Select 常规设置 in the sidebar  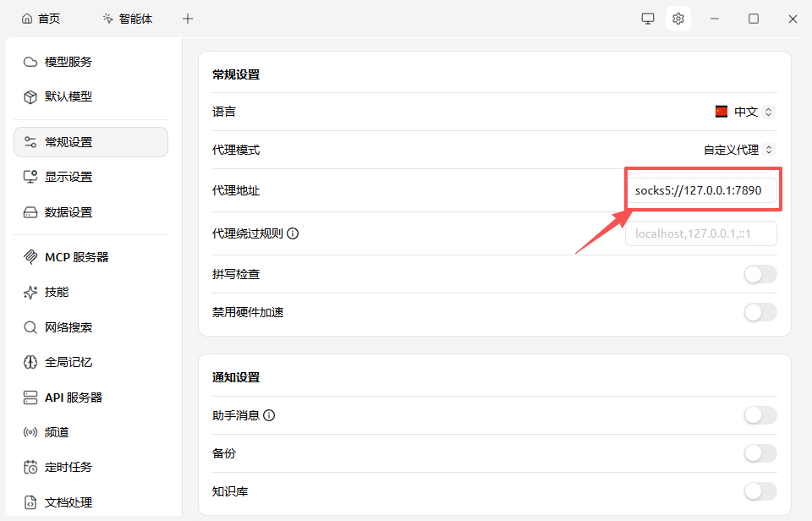pyautogui.click(x=91, y=142)
